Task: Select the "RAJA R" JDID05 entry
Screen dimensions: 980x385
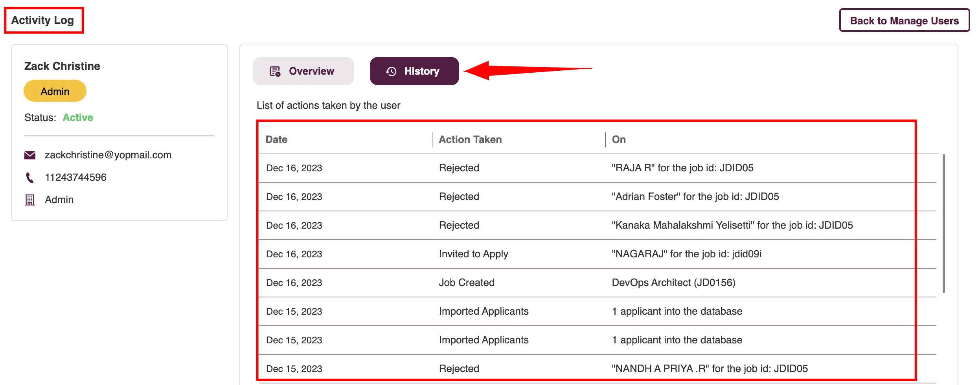Action: (682, 168)
